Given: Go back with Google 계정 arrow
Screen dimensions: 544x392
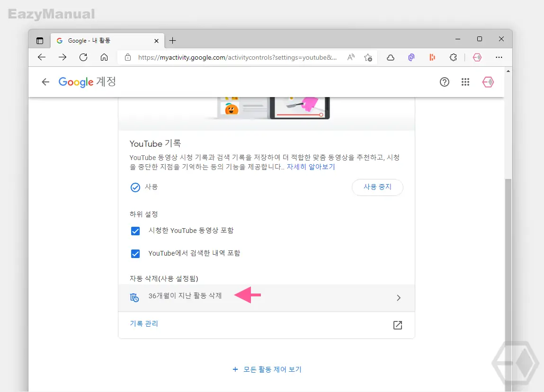Looking at the screenshot, I should [x=45, y=82].
